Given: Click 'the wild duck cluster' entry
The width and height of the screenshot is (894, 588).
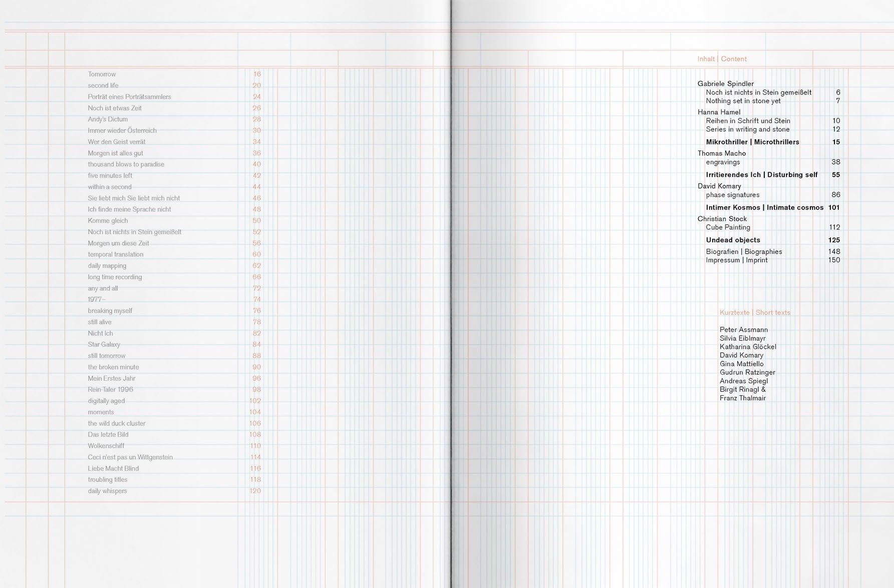Looking at the screenshot, I should point(117,423).
